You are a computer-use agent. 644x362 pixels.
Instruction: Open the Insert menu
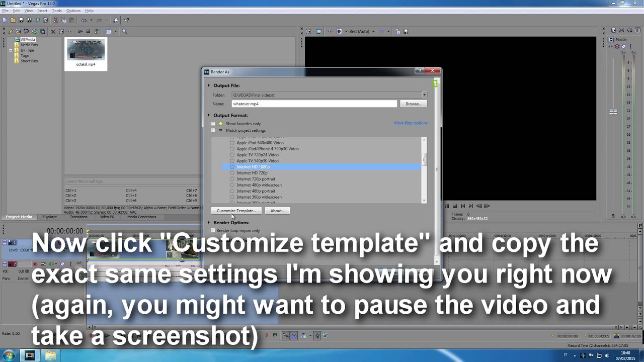pos(42,11)
